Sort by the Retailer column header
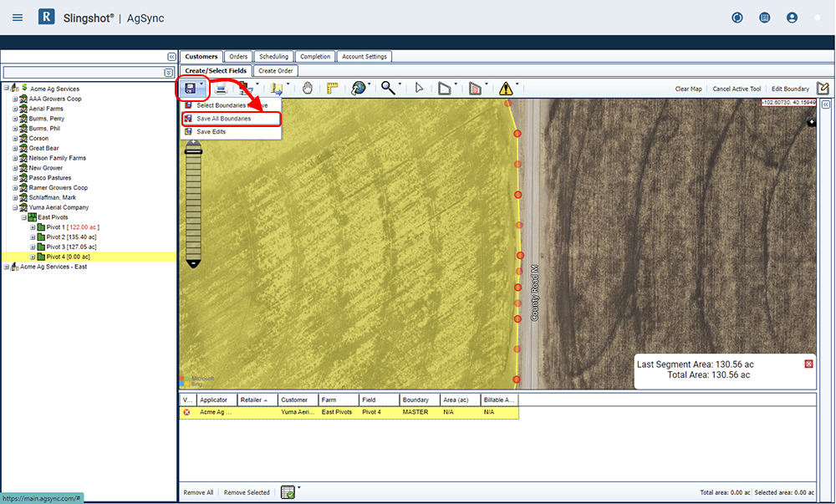The image size is (836, 504). tap(258, 400)
